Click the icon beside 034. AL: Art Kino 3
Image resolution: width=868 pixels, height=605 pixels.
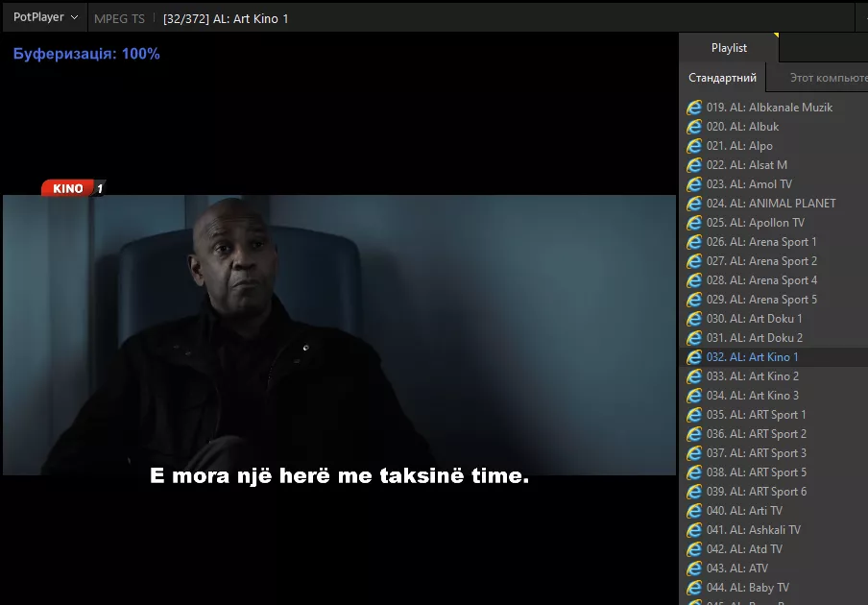(x=694, y=396)
